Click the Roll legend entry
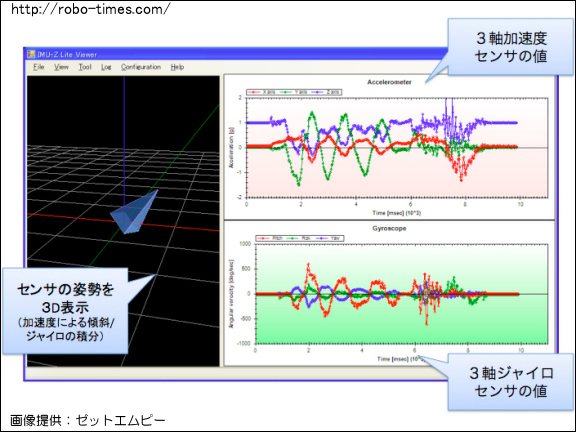Viewport: 576px width, 432px height. pos(299,238)
